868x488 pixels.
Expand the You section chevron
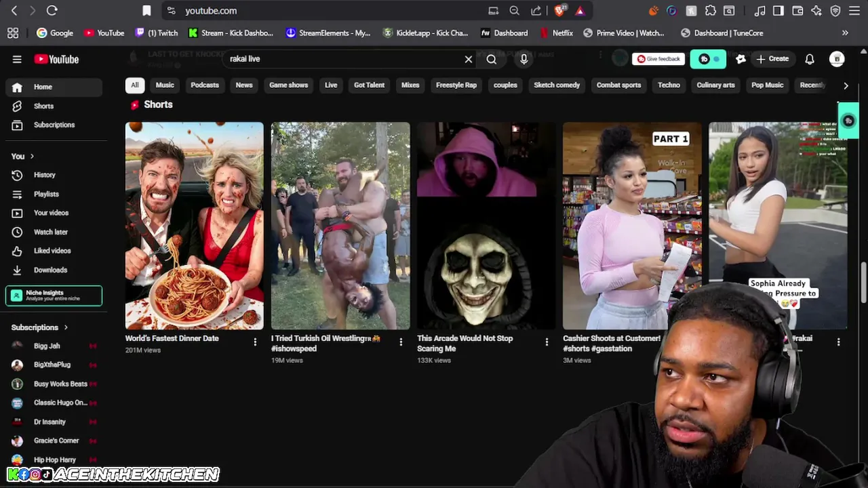pos(31,157)
